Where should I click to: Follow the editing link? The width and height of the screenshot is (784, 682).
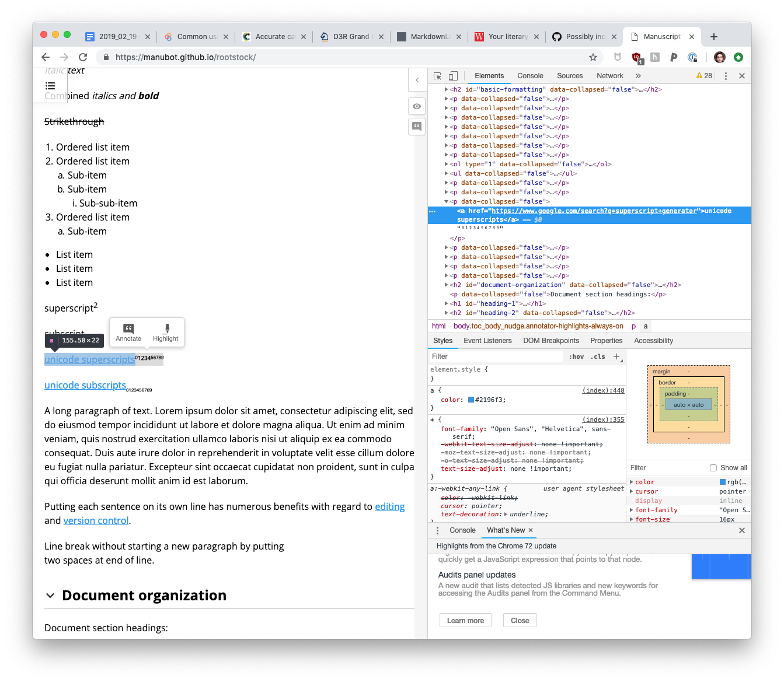point(390,506)
